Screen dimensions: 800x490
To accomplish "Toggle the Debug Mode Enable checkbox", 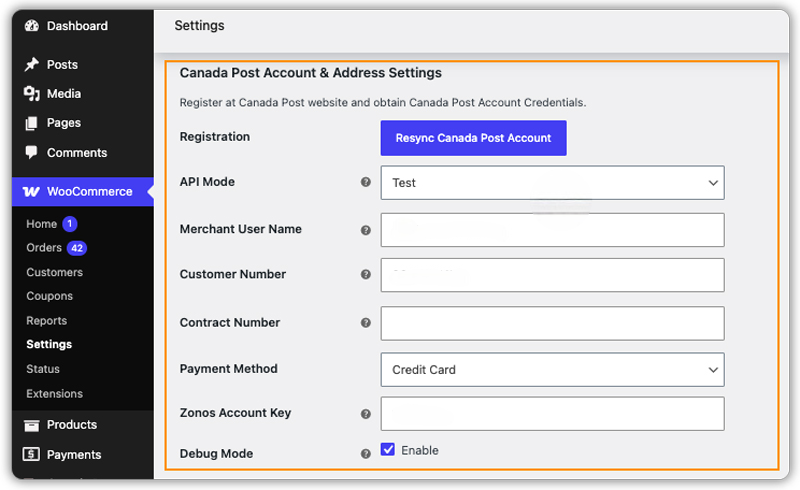I will point(388,449).
